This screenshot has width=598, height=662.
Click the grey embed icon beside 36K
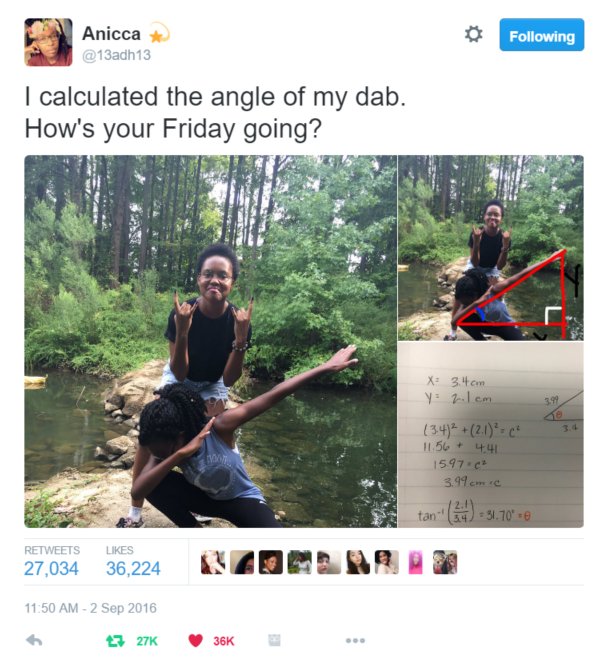274,640
